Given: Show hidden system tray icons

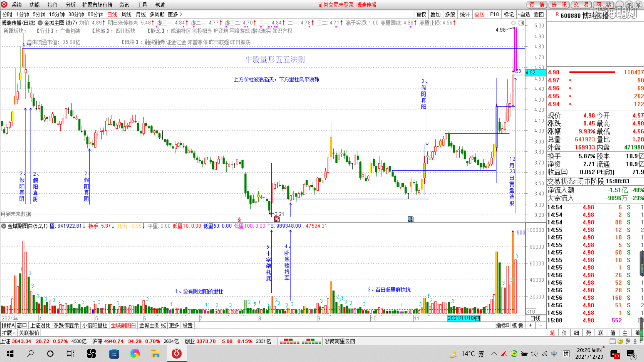Looking at the screenshot, I should [x=494, y=354].
